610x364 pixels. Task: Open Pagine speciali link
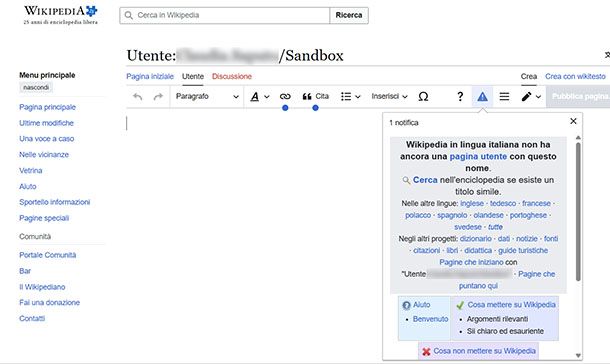(x=44, y=218)
